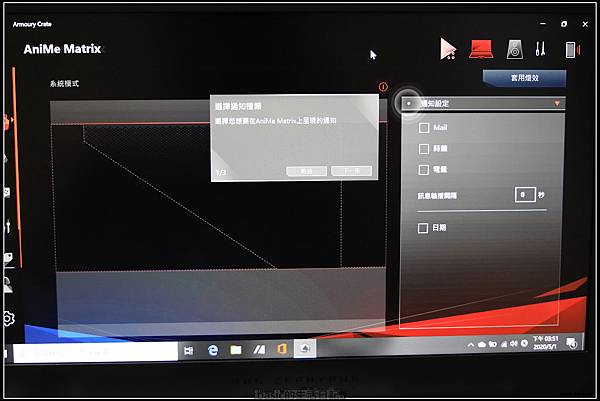Enable the Mail notification checkbox

pyautogui.click(x=424, y=127)
